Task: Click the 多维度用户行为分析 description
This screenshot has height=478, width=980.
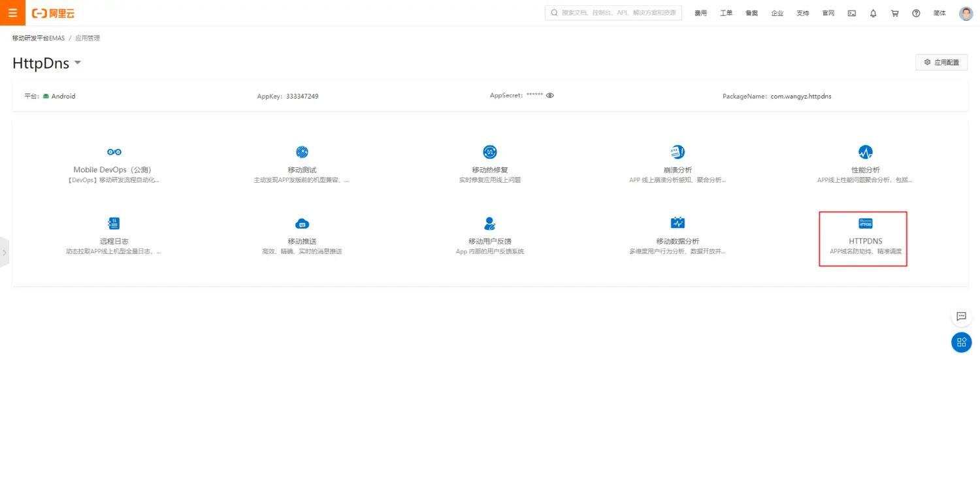Action: click(x=678, y=251)
